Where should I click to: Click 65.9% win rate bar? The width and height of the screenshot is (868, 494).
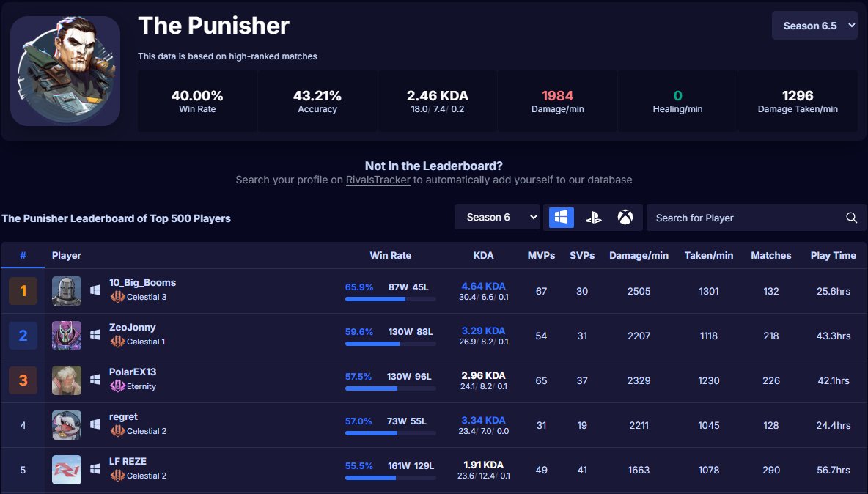[390, 299]
